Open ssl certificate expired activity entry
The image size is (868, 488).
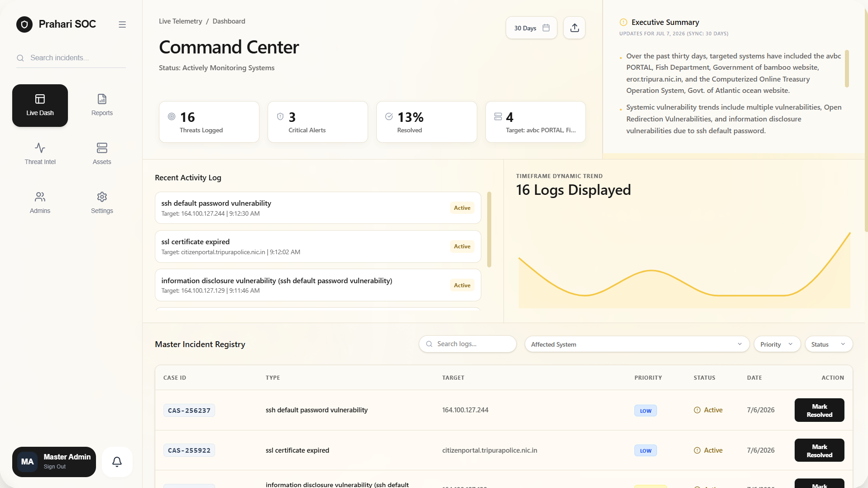318,246
